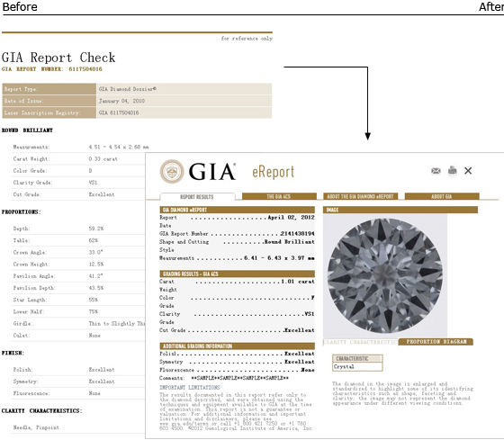The width and height of the screenshot is (504, 440).
Task: Click the for reference only note
Action: click(247, 39)
